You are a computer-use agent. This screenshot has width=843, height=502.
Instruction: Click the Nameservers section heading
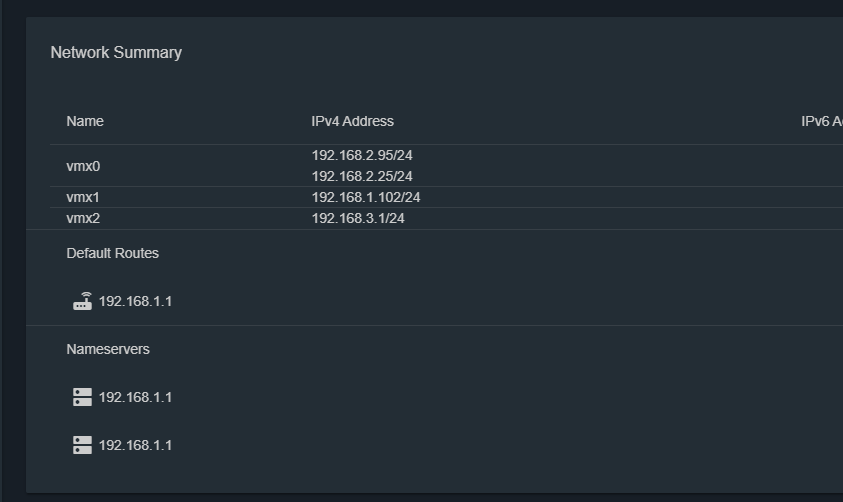point(108,349)
